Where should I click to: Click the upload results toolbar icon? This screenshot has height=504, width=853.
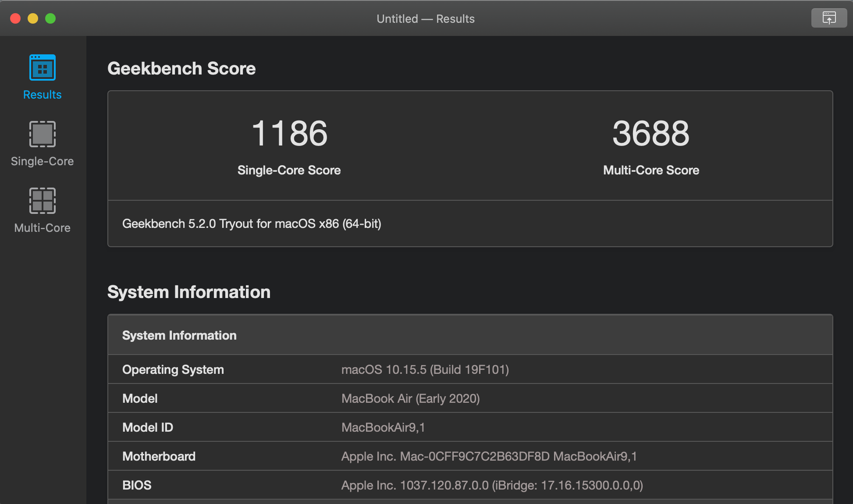[x=828, y=18]
